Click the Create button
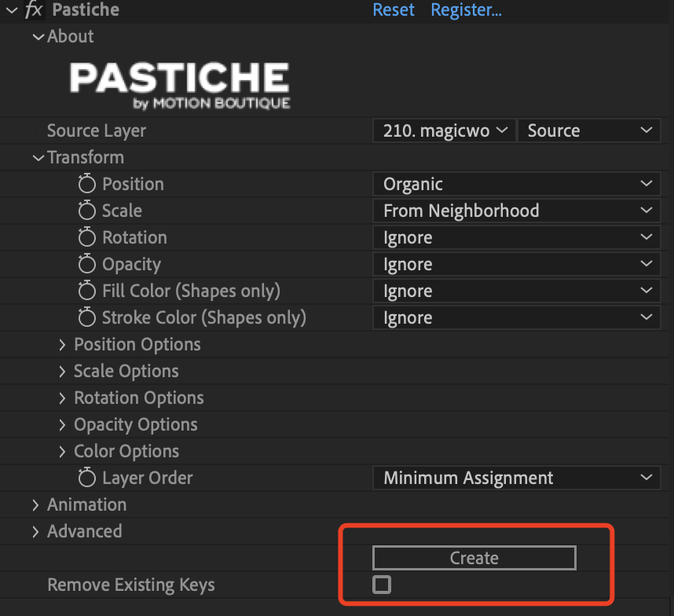Image resolution: width=674 pixels, height=616 pixels. [x=474, y=558]
